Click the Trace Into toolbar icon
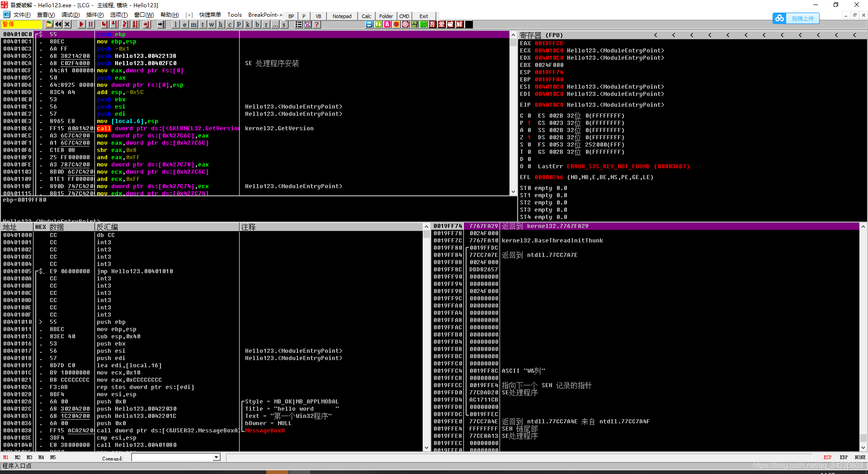The height and width of the screenshot is (474, 868). coord(126,24)
